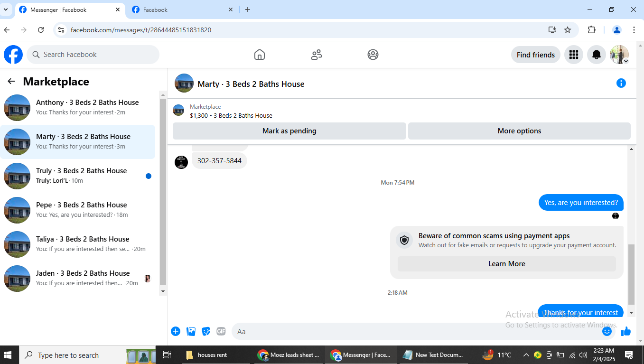Open the Chrome three-dot menu
This screenshot has height=364, width=644.
click(634, 30)
